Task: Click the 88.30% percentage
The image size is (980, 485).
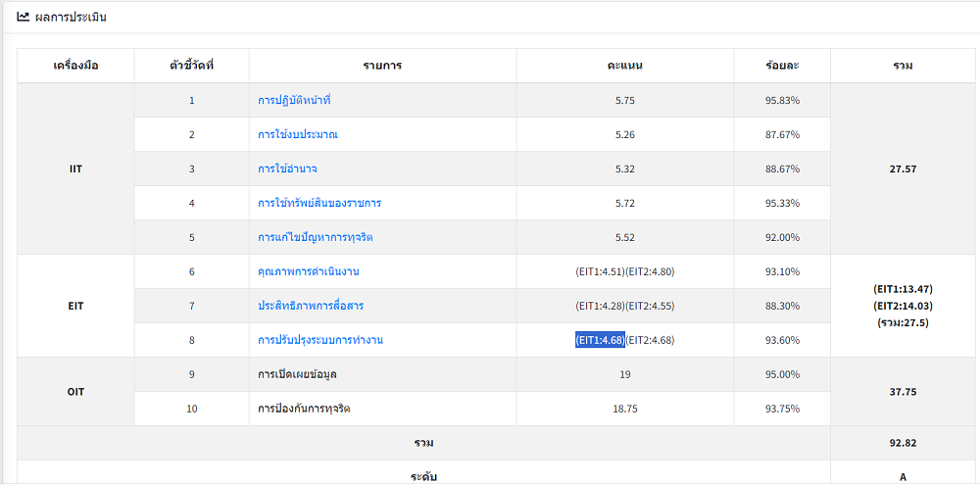Action: tap(782, 307)
